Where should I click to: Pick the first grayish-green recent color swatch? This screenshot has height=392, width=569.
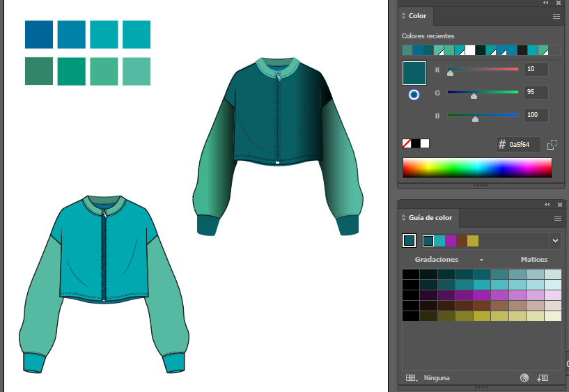pos(407,50)
